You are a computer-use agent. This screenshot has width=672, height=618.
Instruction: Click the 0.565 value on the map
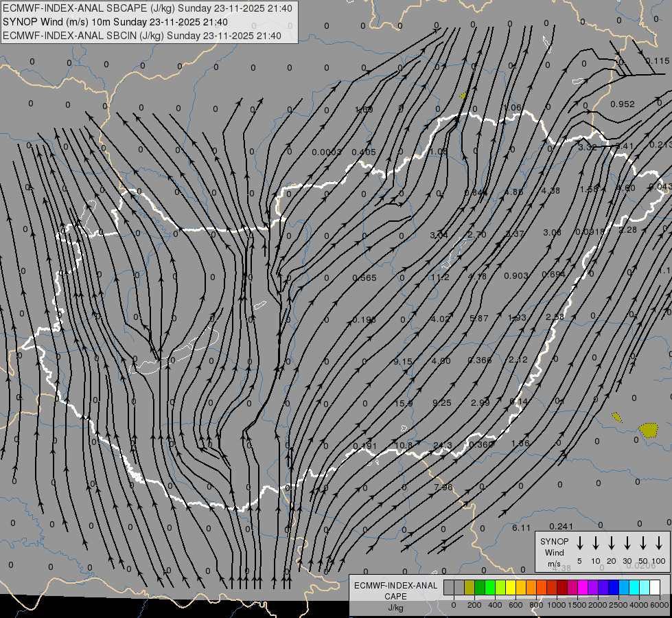pos(364,278)
